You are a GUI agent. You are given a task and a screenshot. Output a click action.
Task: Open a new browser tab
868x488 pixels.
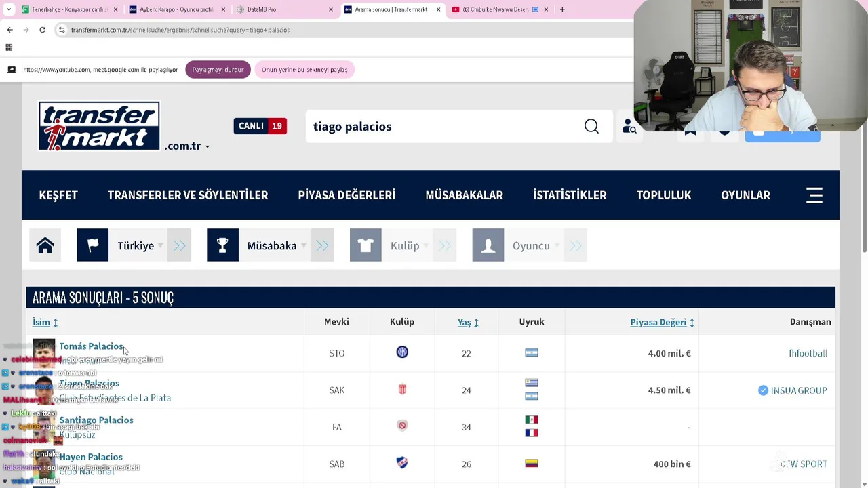pyautogui.click(x=562, y=9)
